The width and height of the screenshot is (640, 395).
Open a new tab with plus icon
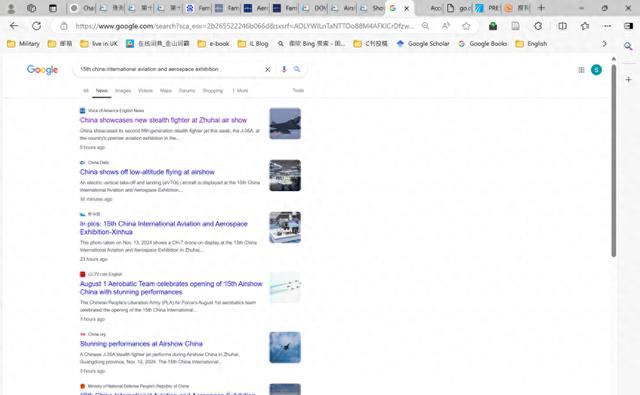point(541,8)
